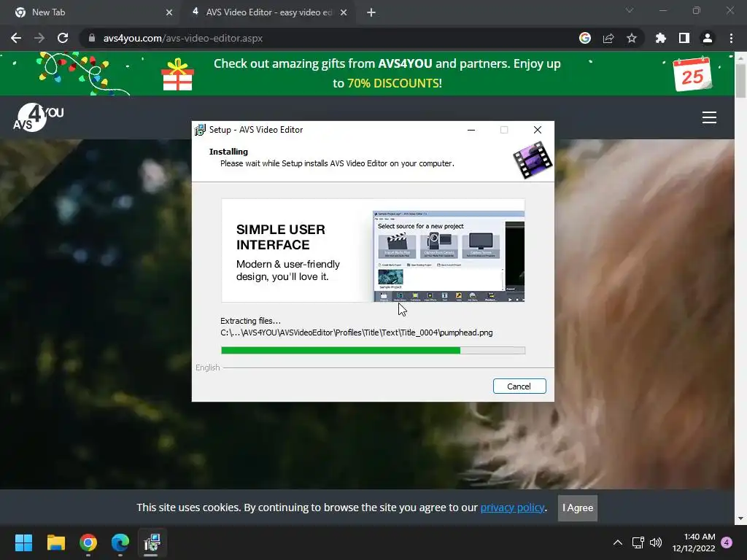Open Chrome tab search chevron
Viewport: 747px width, 560px height.
click(x=630, y=10)
